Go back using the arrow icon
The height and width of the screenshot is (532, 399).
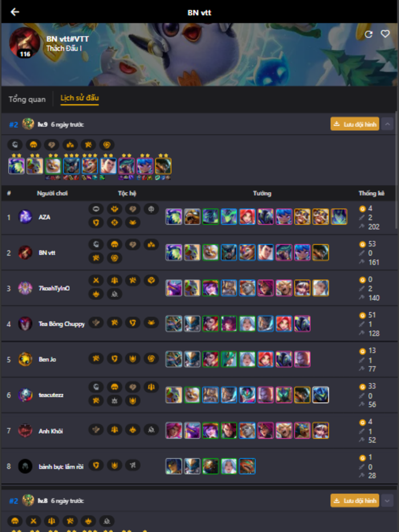pyautogui.click(x=15, y=12)
